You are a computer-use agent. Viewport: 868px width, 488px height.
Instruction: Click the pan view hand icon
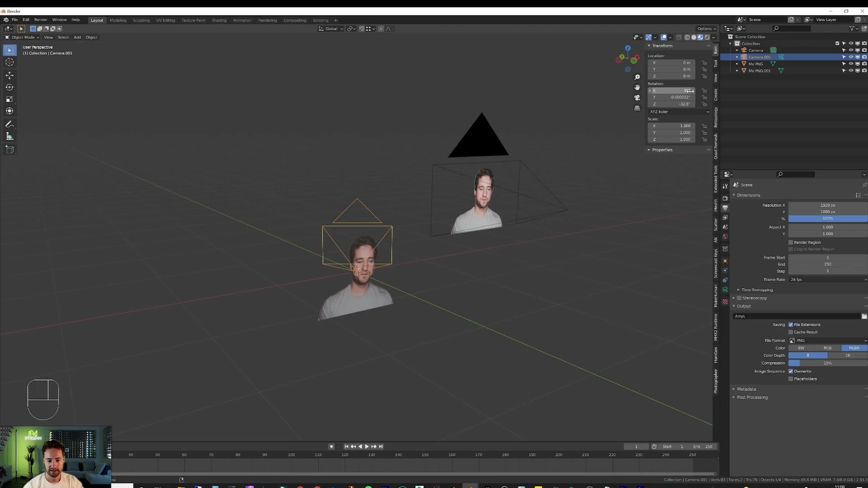(x=637, y=87)
